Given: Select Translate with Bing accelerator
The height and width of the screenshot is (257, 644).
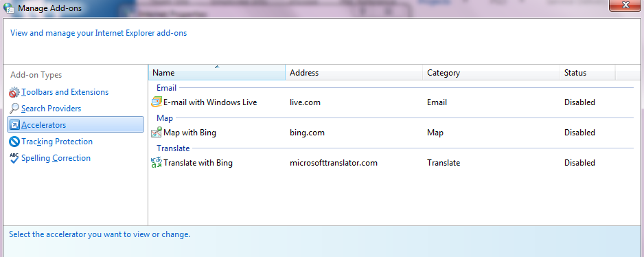Looking at the screenshot, I should click(198, 163).
